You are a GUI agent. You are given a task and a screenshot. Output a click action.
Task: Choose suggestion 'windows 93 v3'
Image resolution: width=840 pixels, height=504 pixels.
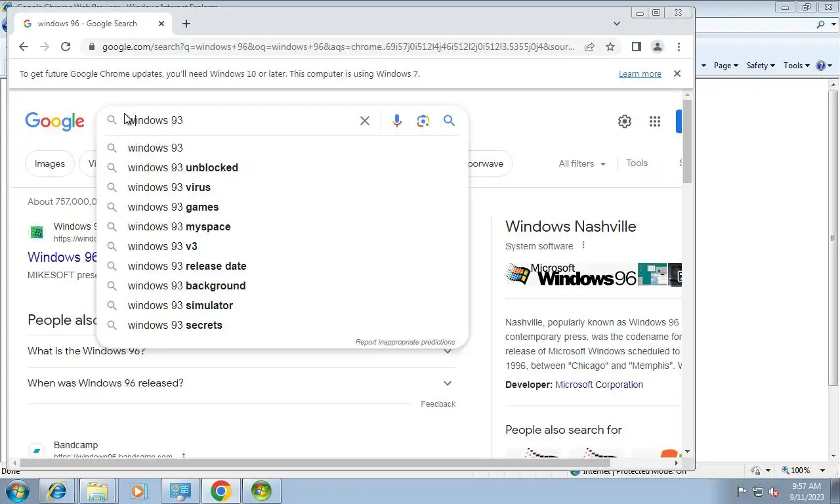282,246
